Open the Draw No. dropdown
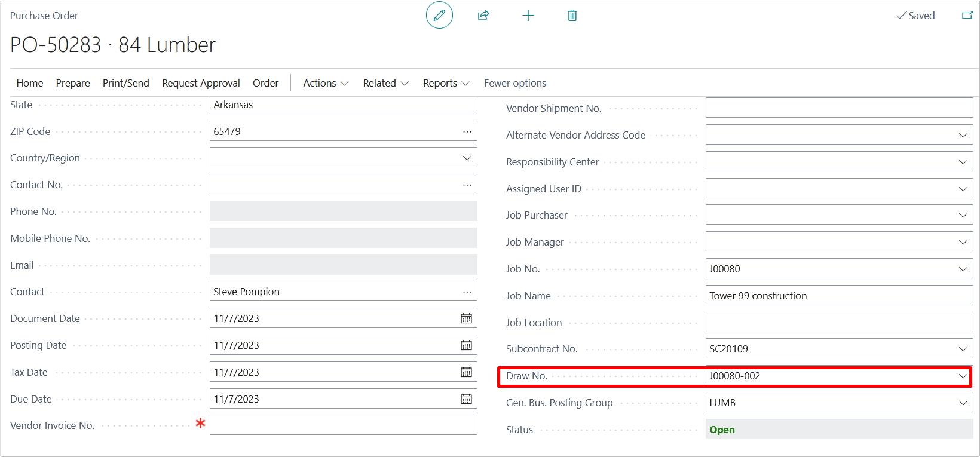 [x=963, y=376]
